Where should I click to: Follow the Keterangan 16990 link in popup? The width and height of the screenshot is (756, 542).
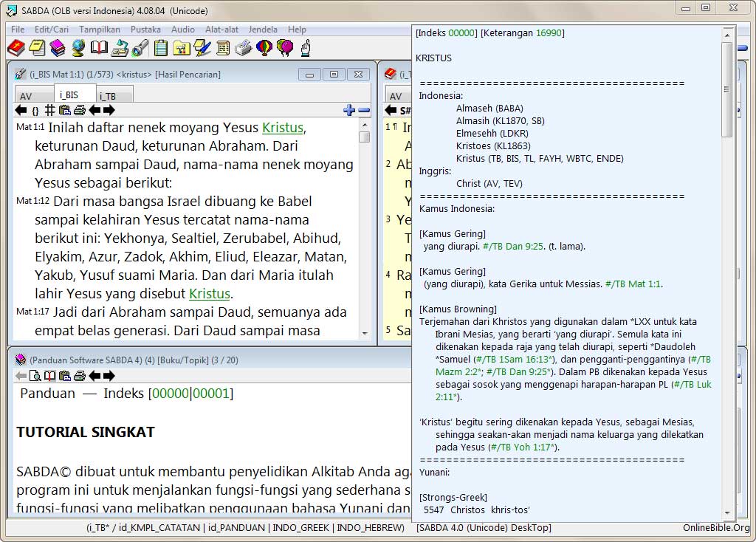click(x=549, y=33)
